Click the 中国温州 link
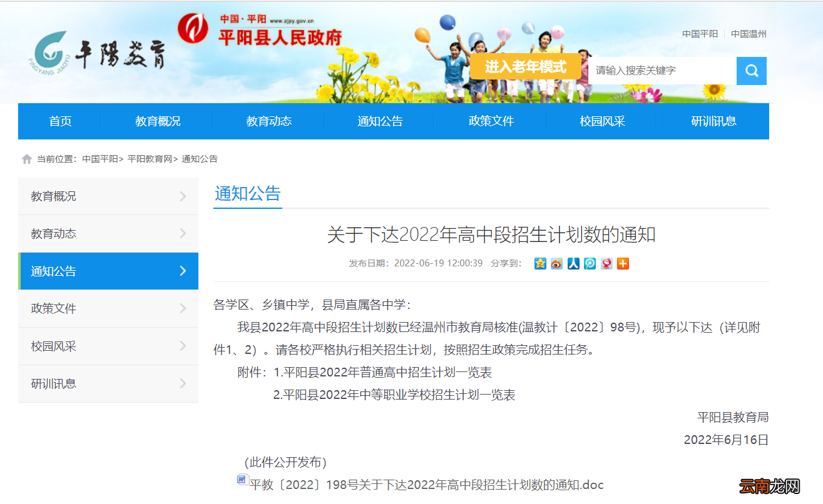Viewport: 823px width, 504px height. tap(749, 34)
